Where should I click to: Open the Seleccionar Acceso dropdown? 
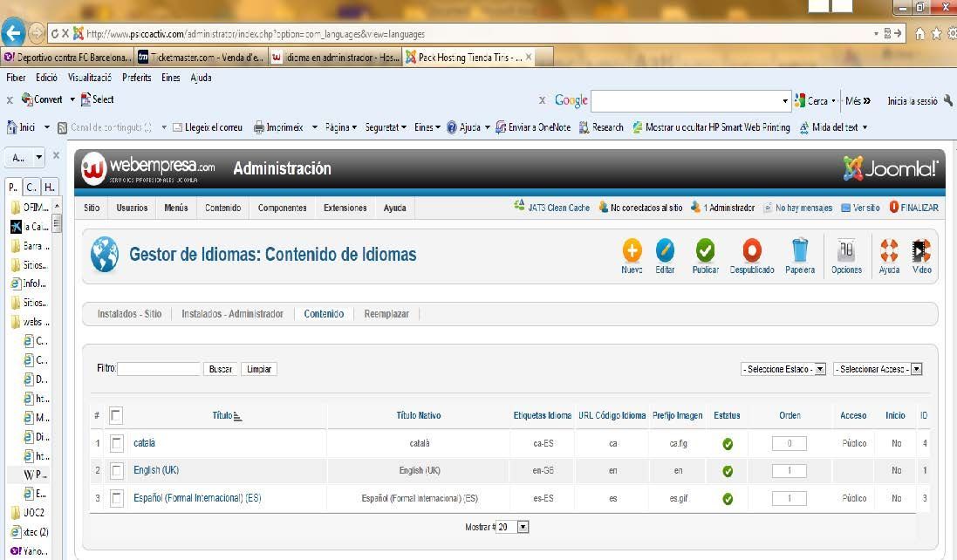coord(878,369)
